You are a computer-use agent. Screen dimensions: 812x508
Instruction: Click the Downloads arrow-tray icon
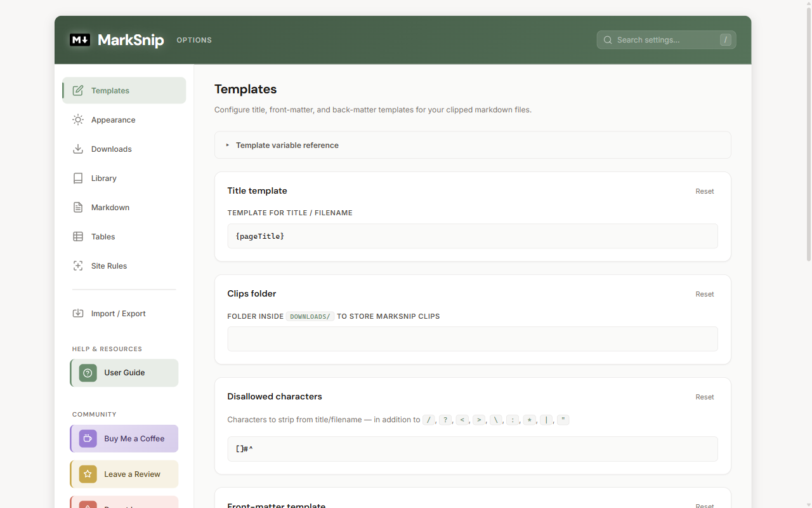point(78,149)
